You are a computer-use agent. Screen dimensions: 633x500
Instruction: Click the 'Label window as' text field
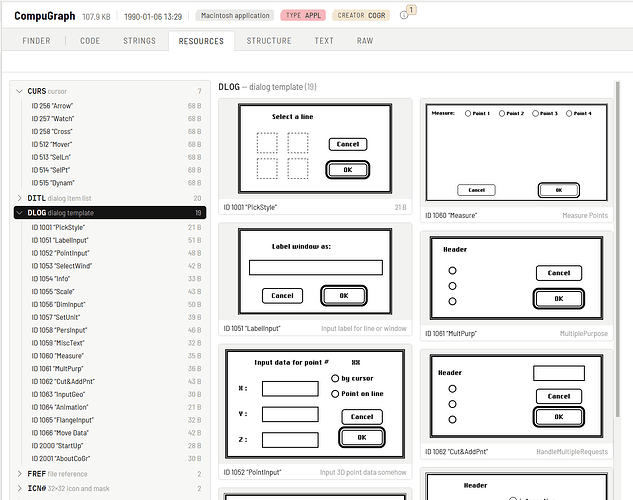click(316, 268)
